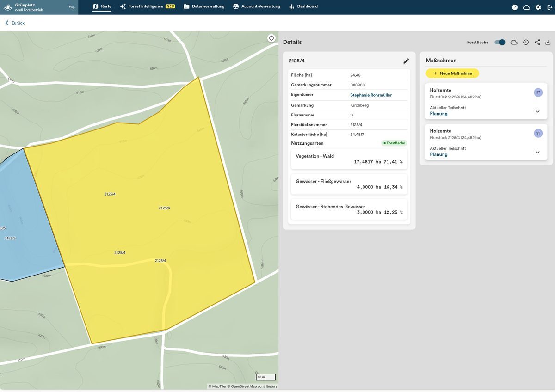This screenshot has width=555, height=392.
Task: Toggle the Forstfläche switch
Action: [x=499, y=42]
